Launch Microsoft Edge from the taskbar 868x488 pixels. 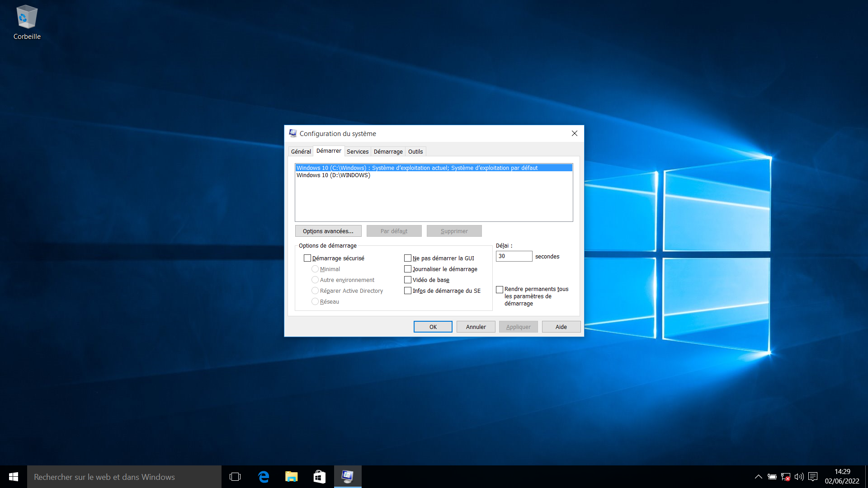coord(264,477)
